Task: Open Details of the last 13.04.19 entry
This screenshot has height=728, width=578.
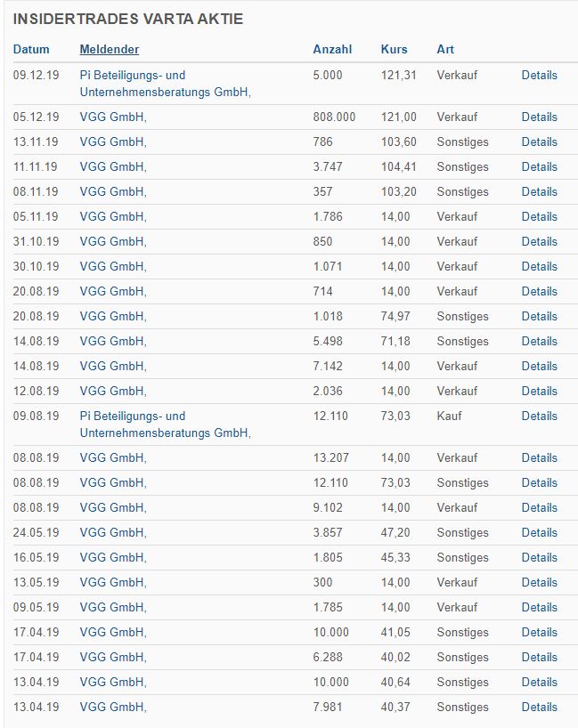Action: pyautogui.click(x=539, y=707)
